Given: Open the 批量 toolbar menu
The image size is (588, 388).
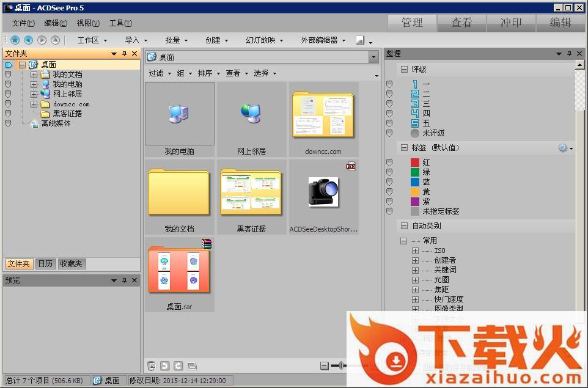Looking at the screenshot, I should [176, 40].
